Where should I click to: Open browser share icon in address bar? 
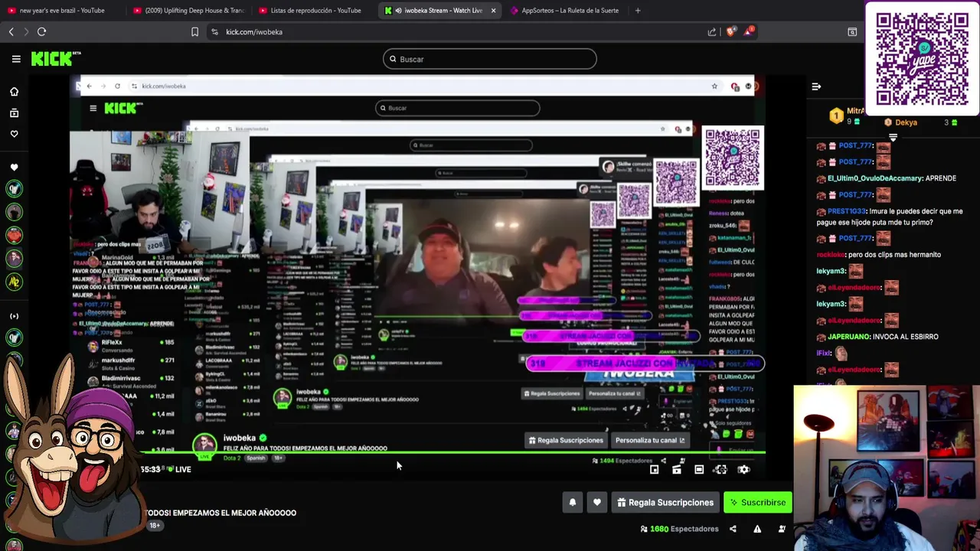pos(712,31)
